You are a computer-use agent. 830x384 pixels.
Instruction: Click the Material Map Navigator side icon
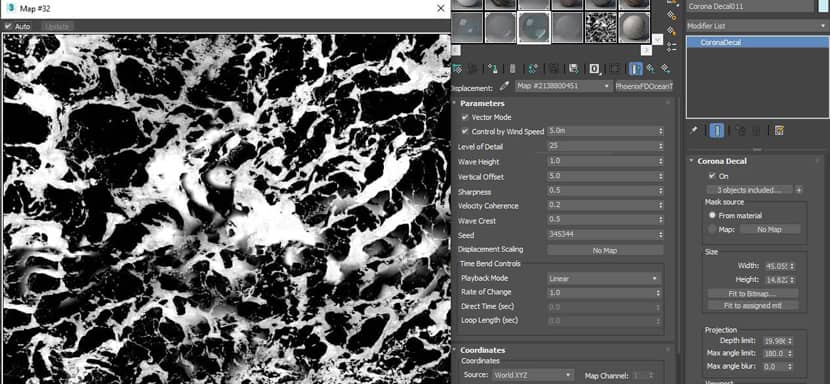(x=672, y=47)
